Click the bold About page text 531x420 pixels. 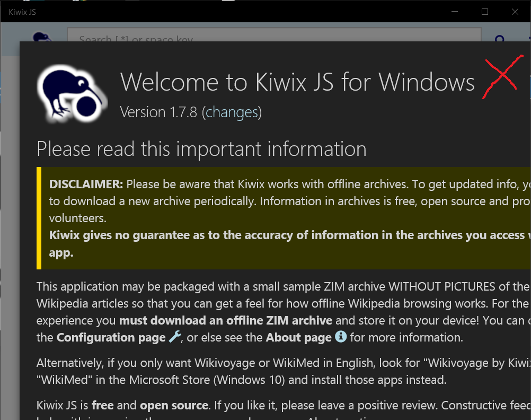click(x=299, y=337)
